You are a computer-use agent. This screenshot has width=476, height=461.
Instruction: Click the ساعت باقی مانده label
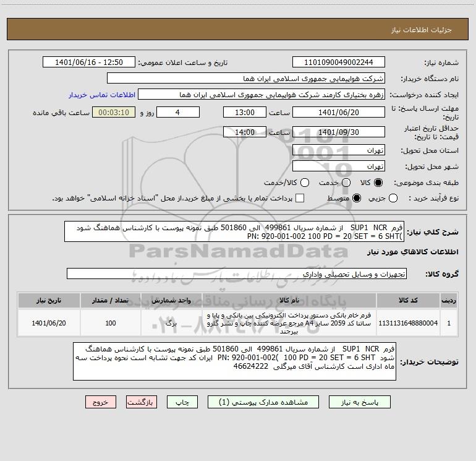click(61, 113)
